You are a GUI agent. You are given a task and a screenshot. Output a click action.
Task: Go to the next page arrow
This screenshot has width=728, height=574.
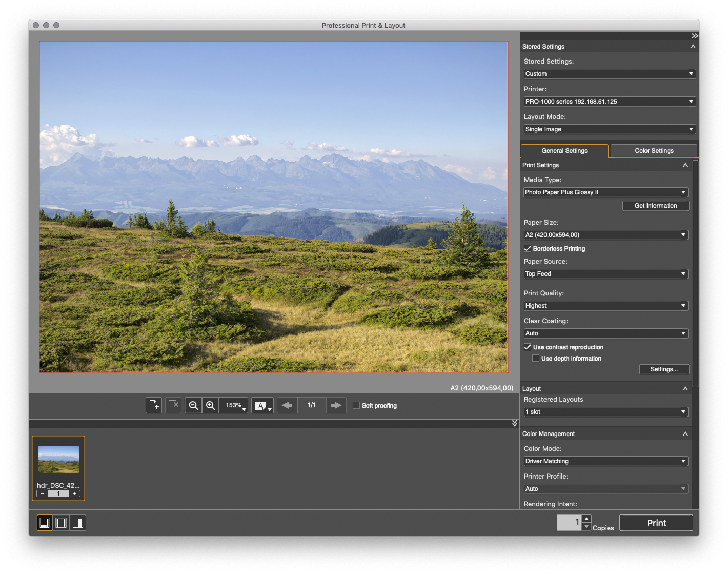336,405
